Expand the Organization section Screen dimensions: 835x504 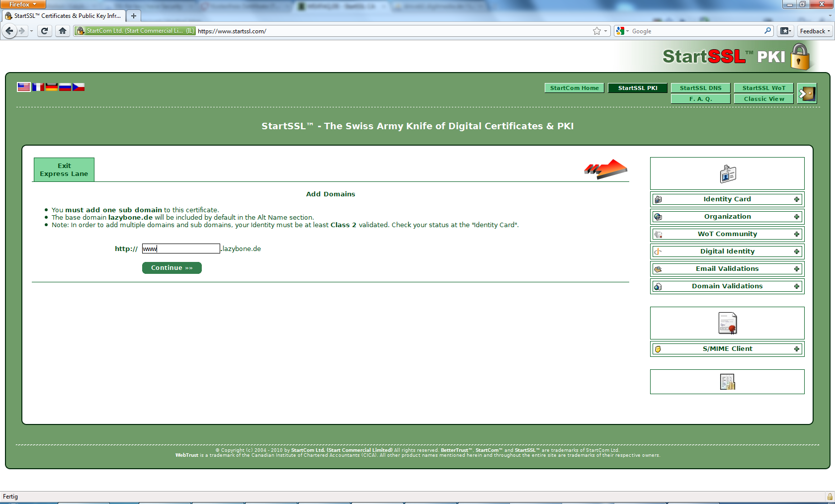797,217
